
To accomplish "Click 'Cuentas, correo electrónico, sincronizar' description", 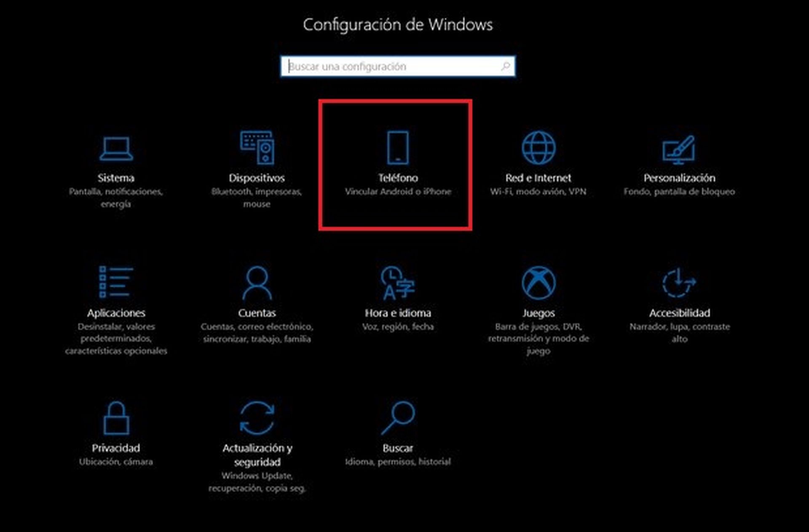I will tap(257, 333).
